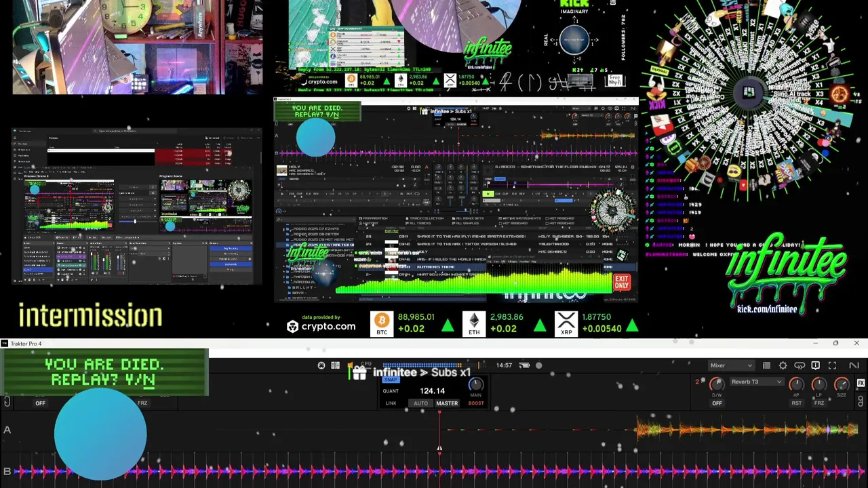Image resolution: width=868 pixels, height=488 pixels.
Task: Click the ETH ethereum icon in ticker
Action: coord(474,323)
